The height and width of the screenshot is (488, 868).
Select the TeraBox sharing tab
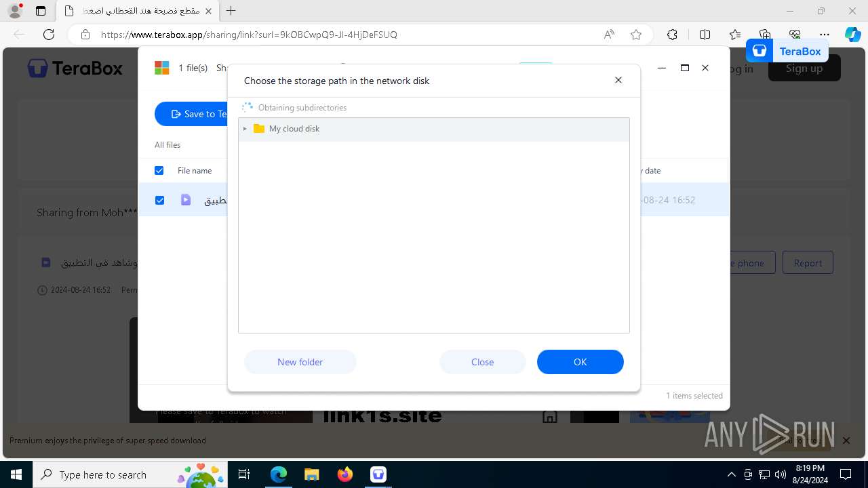(x=138, y=11)
